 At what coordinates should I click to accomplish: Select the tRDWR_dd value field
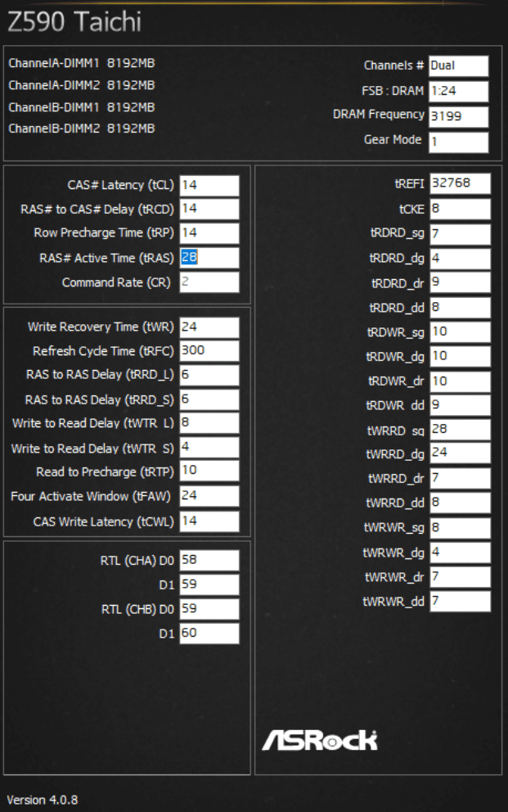pos(461,405)
